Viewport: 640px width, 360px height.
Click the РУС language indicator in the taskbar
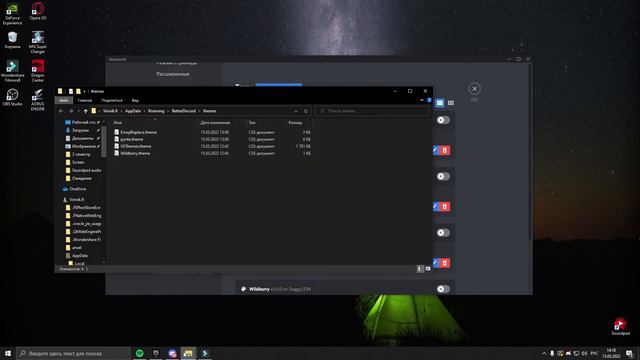click(x=594, y=353)
